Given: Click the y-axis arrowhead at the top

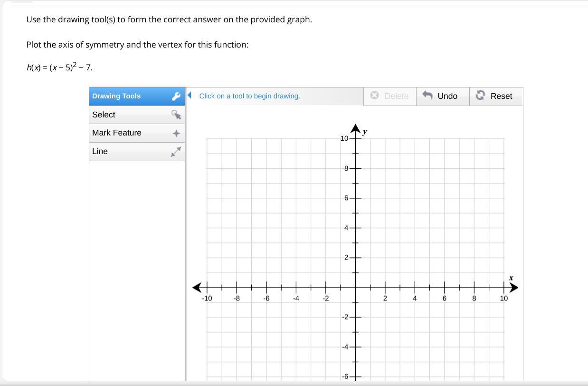Looking at the screenshot, I should coord(355,128).
